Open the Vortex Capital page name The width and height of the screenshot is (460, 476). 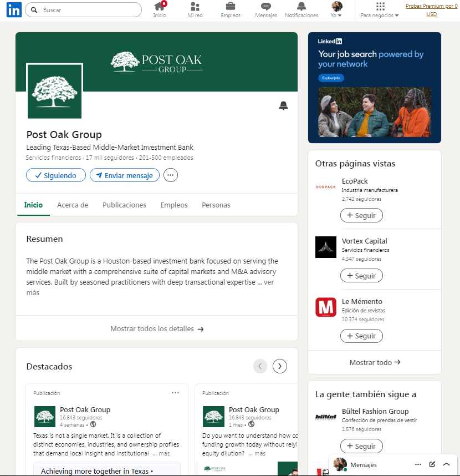pos(365,241)
